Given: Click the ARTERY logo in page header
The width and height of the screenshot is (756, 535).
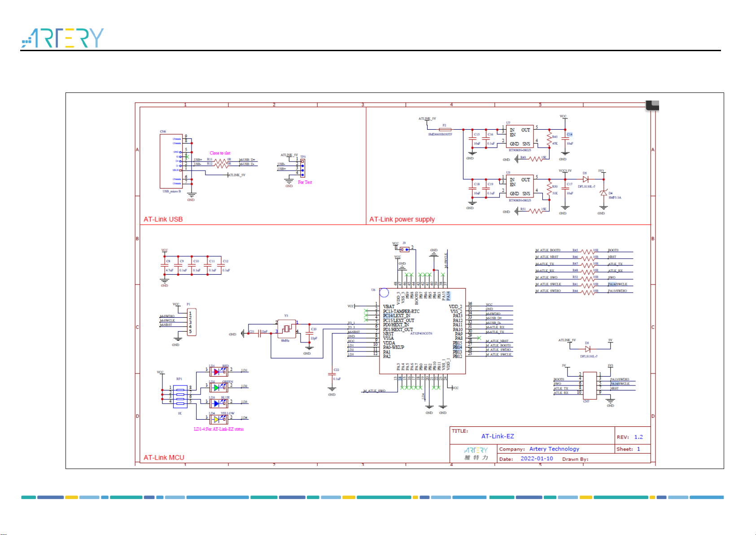Looking at the screenshot, I should coord(62,38).
